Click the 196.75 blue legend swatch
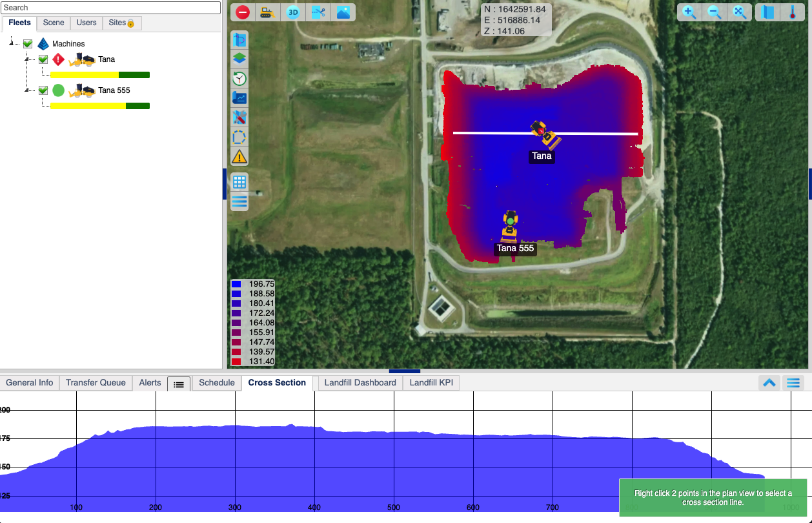 [236, 284]
